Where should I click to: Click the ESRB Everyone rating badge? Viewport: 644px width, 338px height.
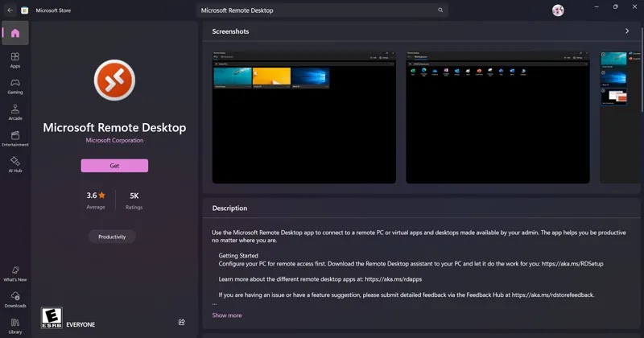[x=52, y=318]
